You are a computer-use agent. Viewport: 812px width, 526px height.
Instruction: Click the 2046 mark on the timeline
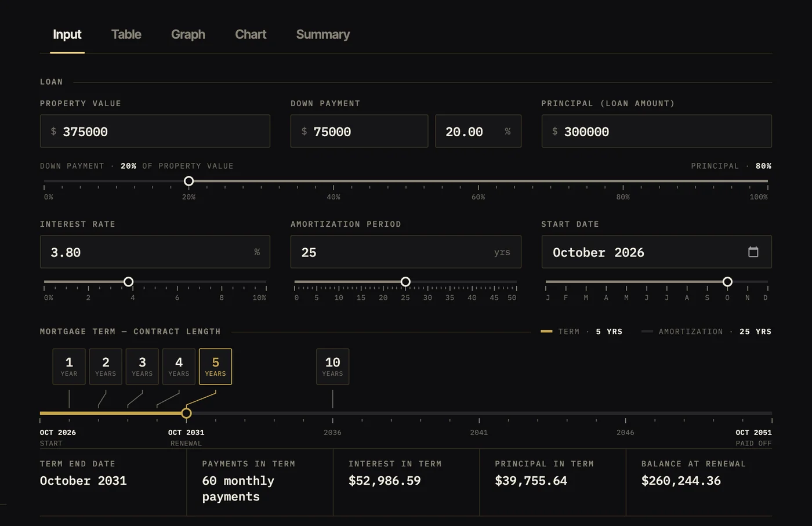[x=625, y=432]
